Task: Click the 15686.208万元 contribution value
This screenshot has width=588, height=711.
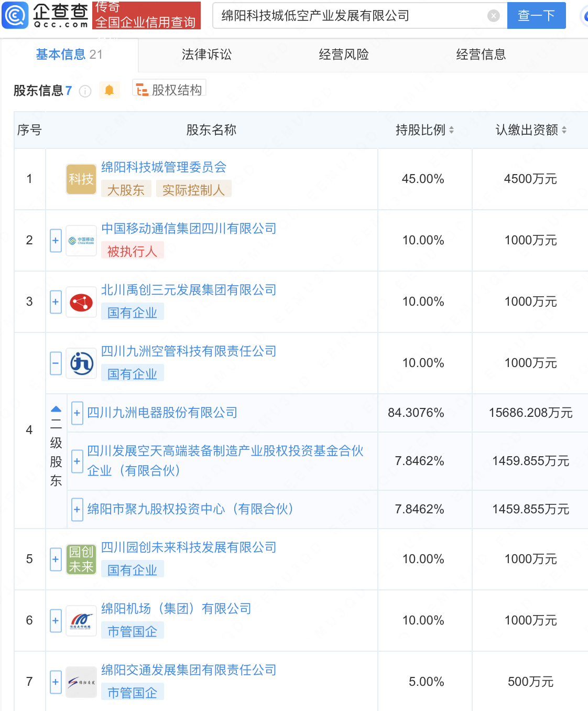Action: (530, 413)
